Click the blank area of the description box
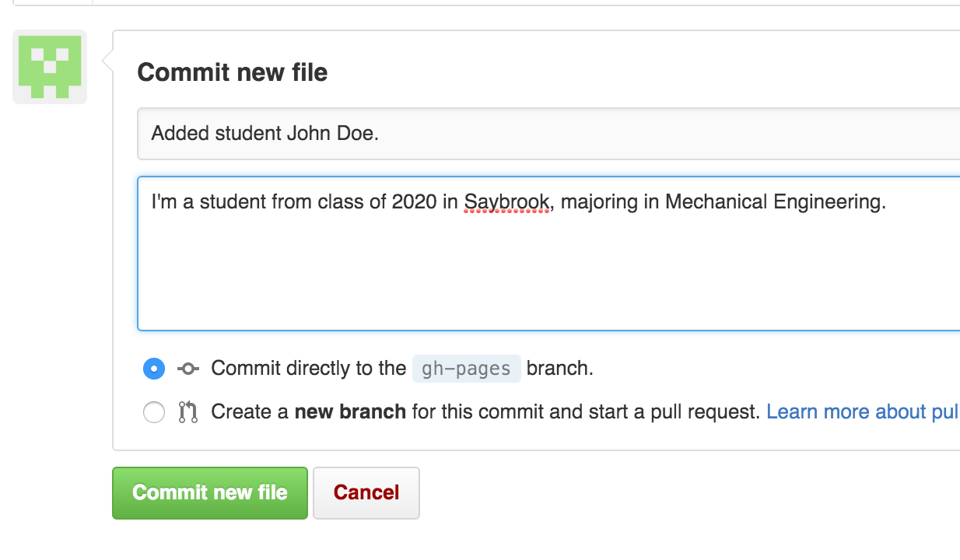960x560 pixels. [x=545, y=272]
